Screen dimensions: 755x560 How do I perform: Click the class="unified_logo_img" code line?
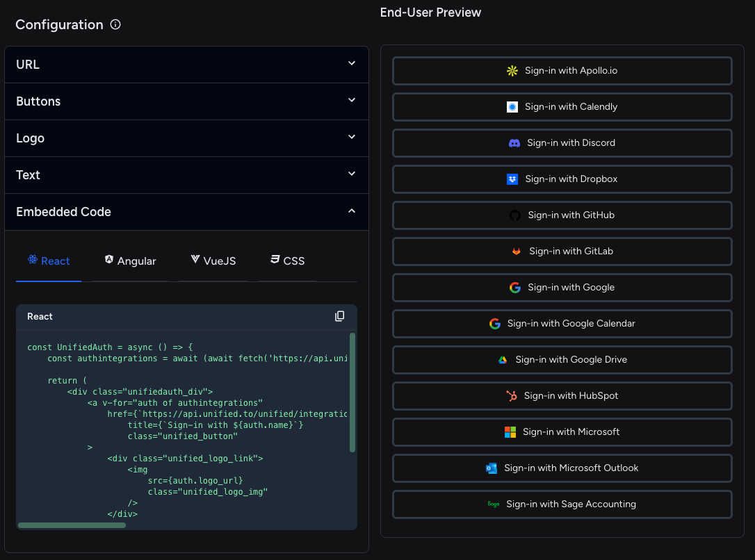coord(208,492)
